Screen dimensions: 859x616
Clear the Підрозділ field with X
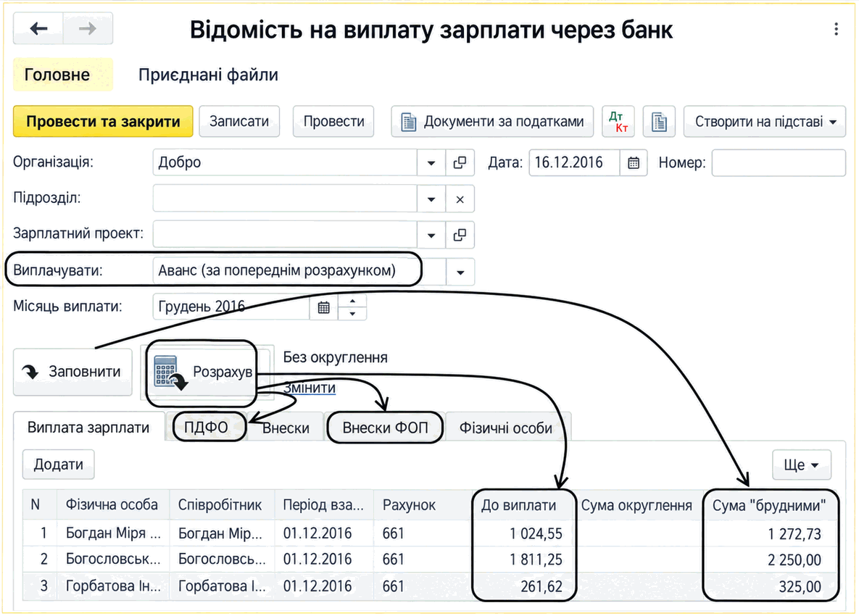pyautogui.click(x=460, y=199)
